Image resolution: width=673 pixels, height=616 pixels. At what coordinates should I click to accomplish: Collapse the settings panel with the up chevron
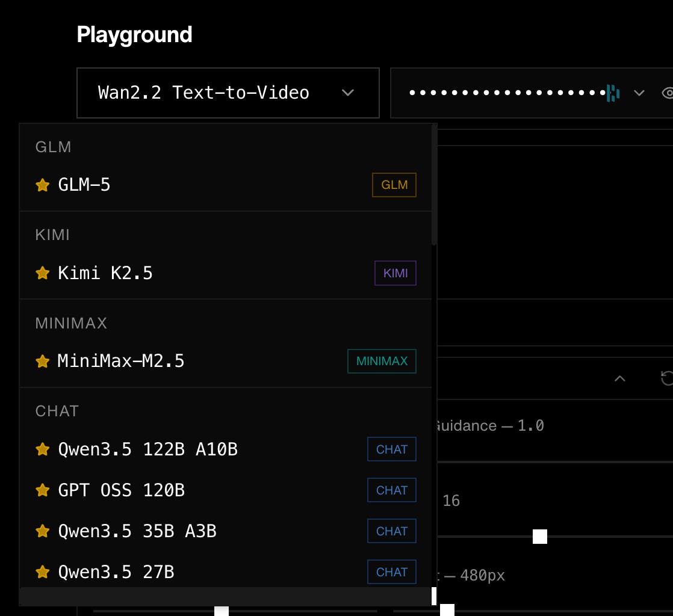tap(620, 378)
